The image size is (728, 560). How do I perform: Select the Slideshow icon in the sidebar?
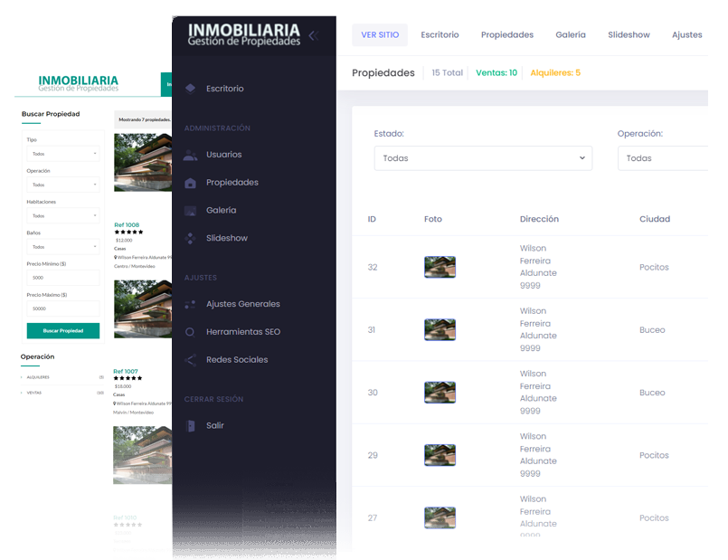[x=190, y=239]
